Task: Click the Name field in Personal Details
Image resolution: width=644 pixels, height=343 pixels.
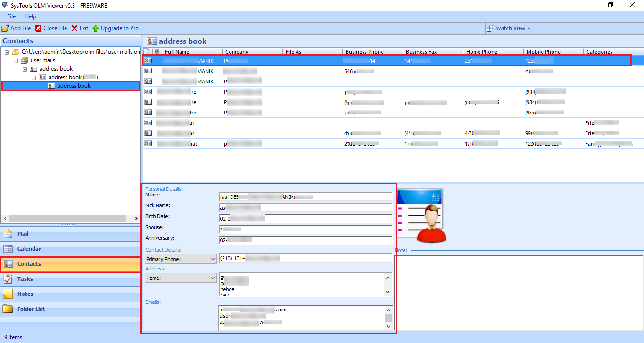Action: (305, 196)
